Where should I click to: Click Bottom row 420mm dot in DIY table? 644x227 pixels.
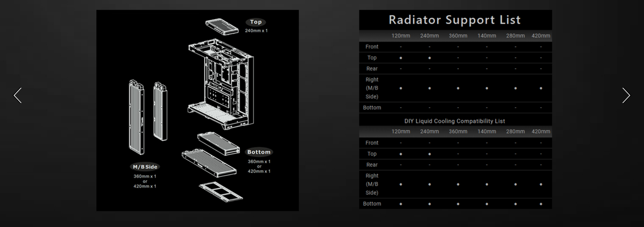tap(541, 204)
